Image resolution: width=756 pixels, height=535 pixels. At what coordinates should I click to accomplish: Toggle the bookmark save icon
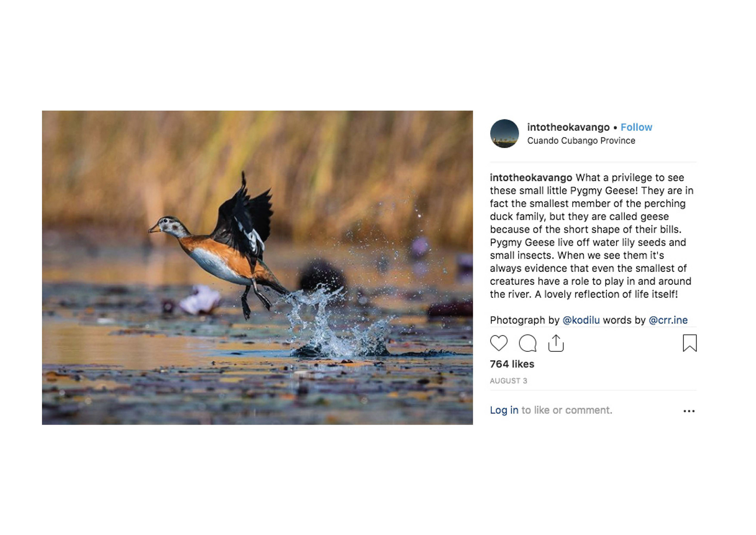(689, 343)
